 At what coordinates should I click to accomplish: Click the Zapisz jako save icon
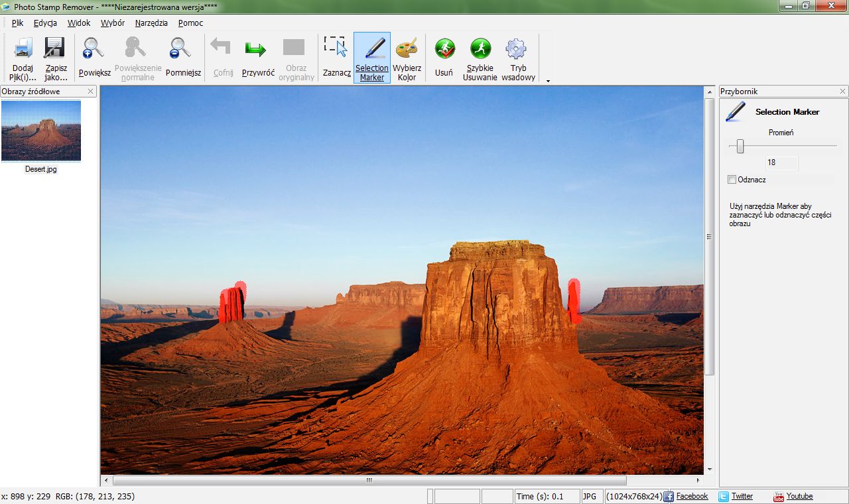pos(54,48)
